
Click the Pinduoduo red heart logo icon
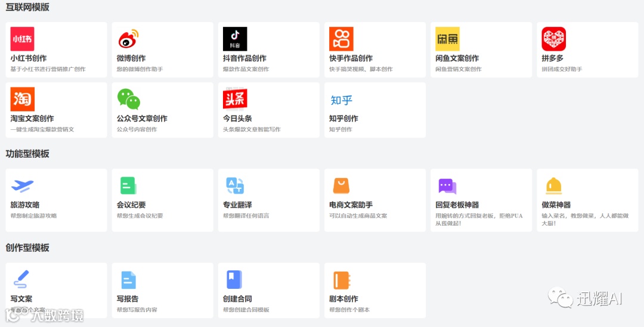coord(553,39)
